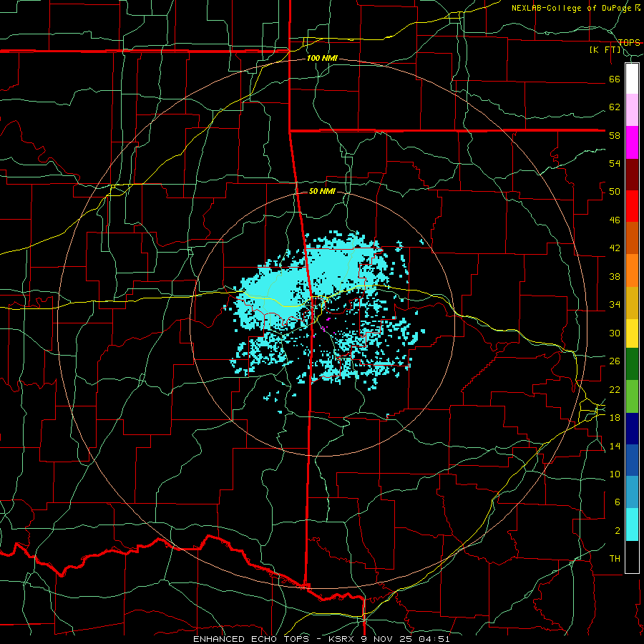Click the legend value '14'
This screenshot has width=644, height=644.
[615, 446]
